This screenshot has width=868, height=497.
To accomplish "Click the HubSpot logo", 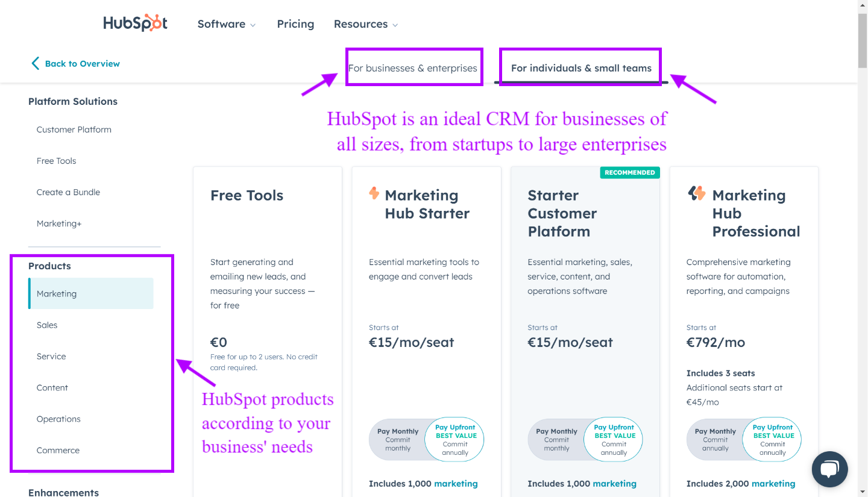I will pyautogui.click(x=135, y=23).
